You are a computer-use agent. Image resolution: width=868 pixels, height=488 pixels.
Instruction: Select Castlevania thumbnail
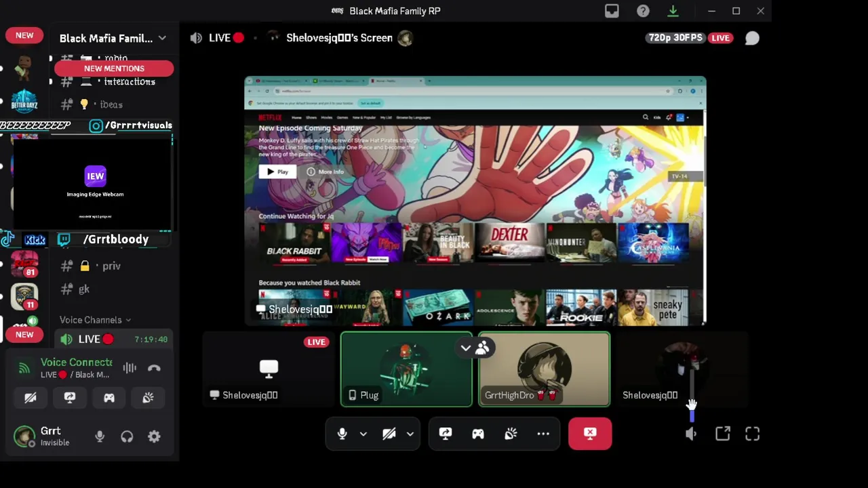[654, 242]
